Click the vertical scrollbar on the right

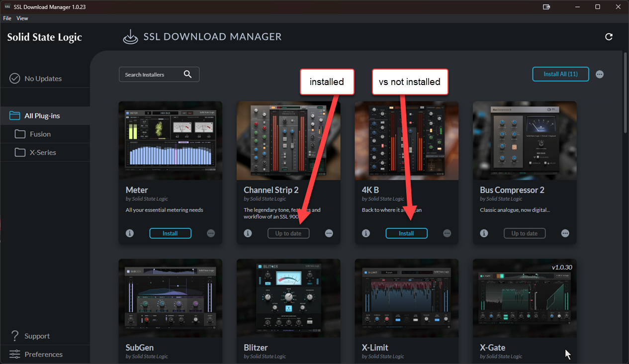(626, 92)
